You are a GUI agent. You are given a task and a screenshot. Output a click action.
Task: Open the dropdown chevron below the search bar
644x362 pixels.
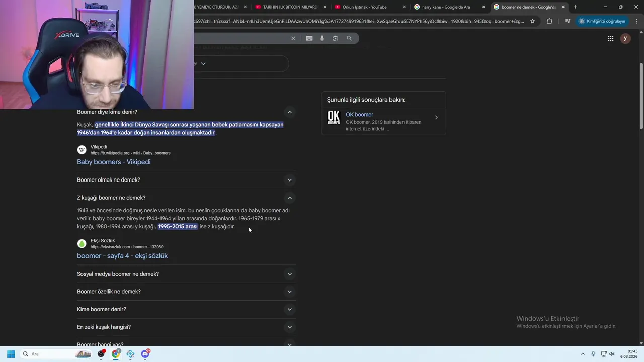(x=203, y=64)
